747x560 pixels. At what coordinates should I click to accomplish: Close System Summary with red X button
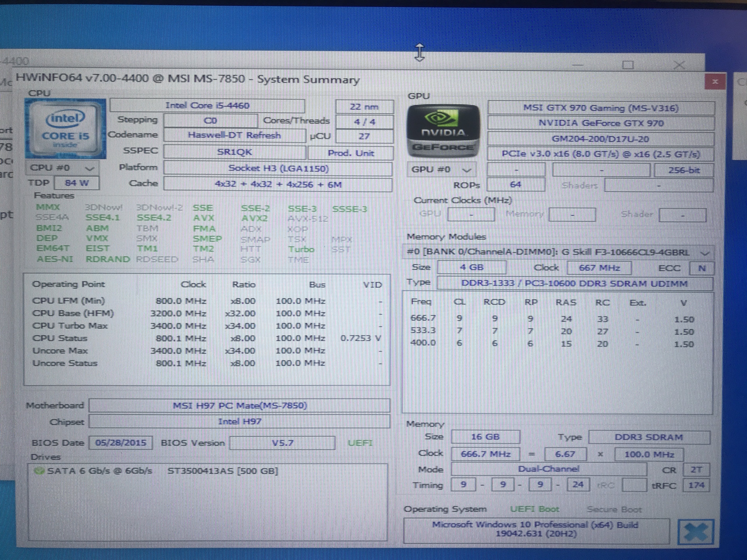(715, 82)
